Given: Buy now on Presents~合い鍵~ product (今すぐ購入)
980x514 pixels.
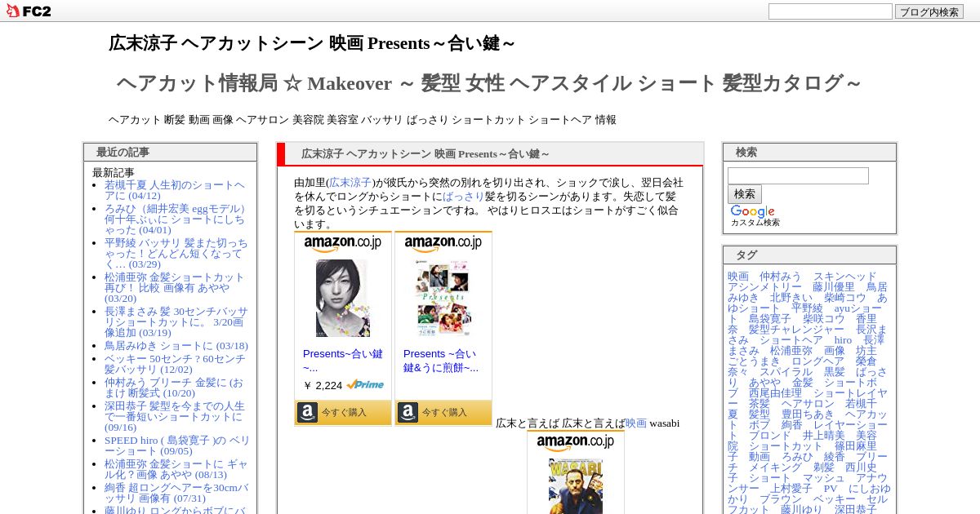Looking at the screenshot, I should click(x=343, y=412).
